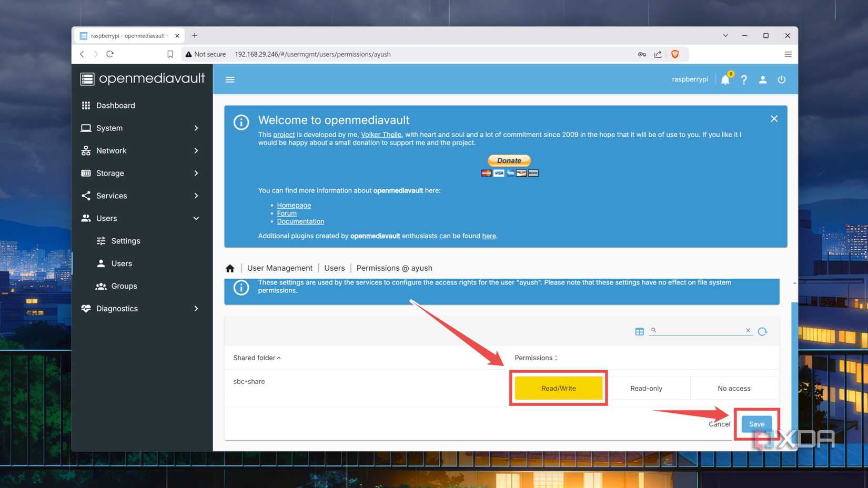
Task: Click the power icon in header
Action: click(782, 79)
